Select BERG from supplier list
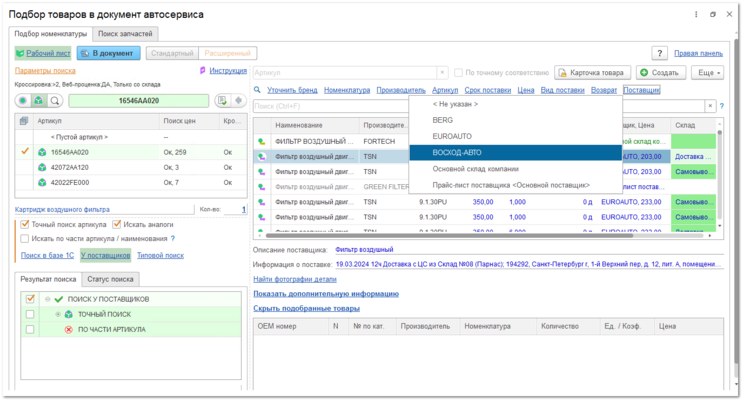The width and height of the screenshot is (743, 401). click(516, 120)
